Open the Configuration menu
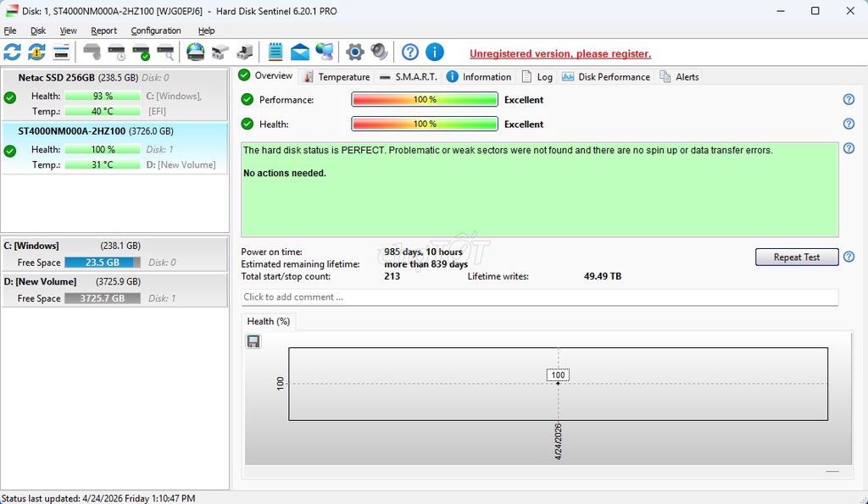 point(156,30)
